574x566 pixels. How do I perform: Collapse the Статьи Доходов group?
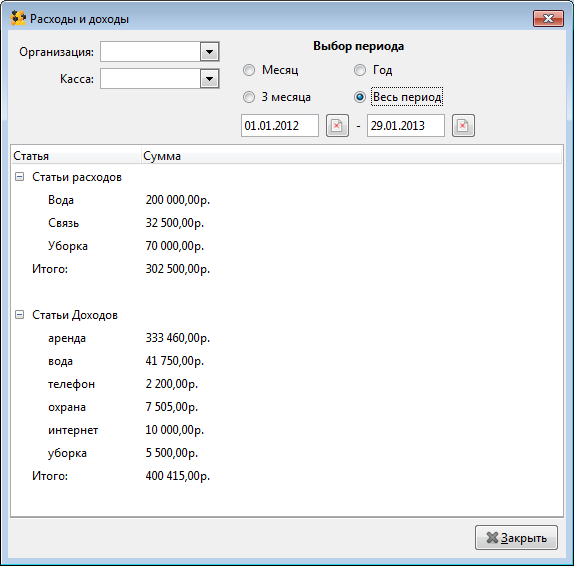tap(19, 315)
